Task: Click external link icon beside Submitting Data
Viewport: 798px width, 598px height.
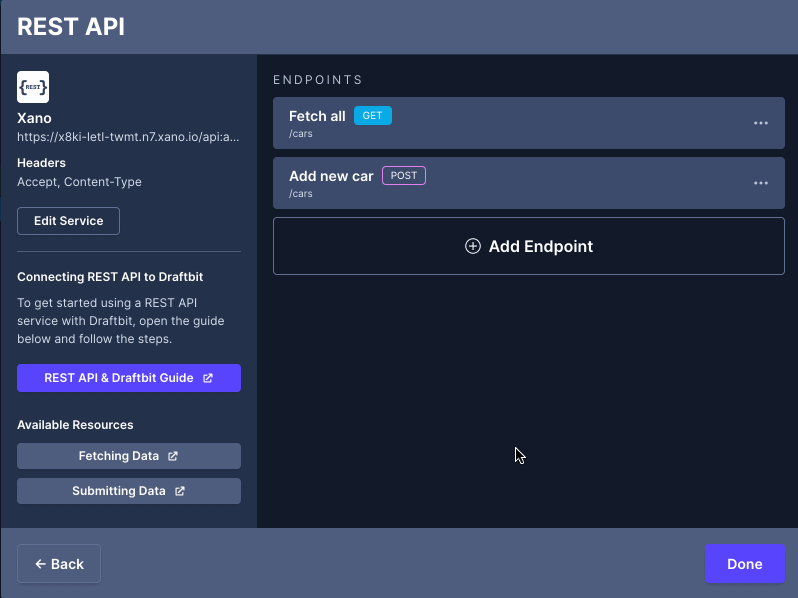Action: (180, 491)
